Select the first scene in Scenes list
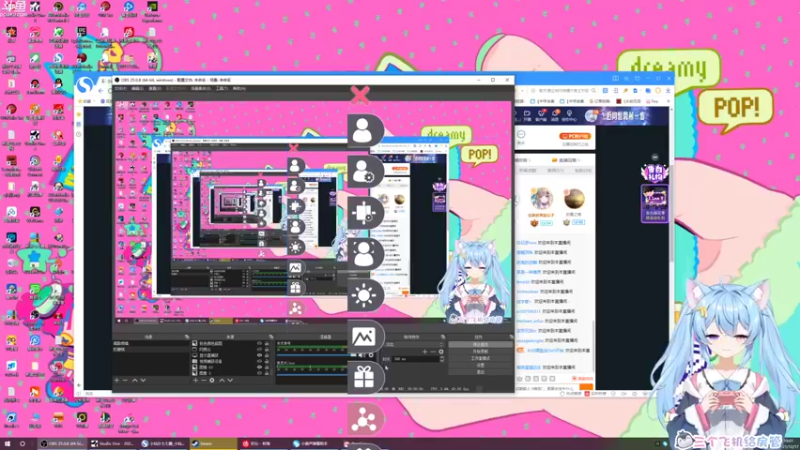The width and height of the screenshot is (800, 450). 151,343
